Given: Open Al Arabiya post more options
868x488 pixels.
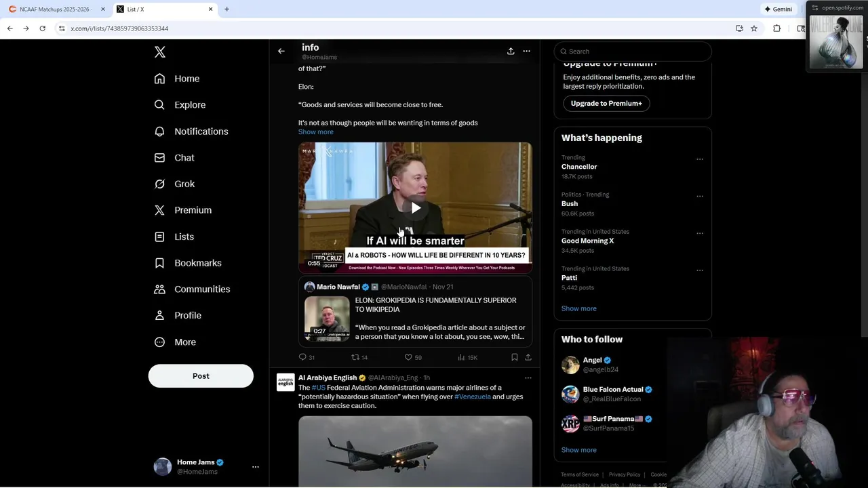Looking at the screenshot, I should tap(528, 378).
